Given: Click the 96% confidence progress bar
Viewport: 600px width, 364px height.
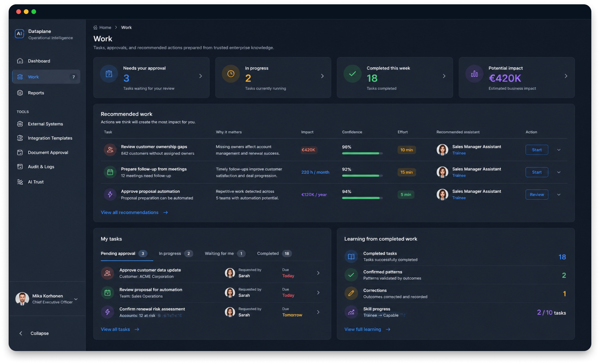Looking at the screenshot, I should (362, 153).
